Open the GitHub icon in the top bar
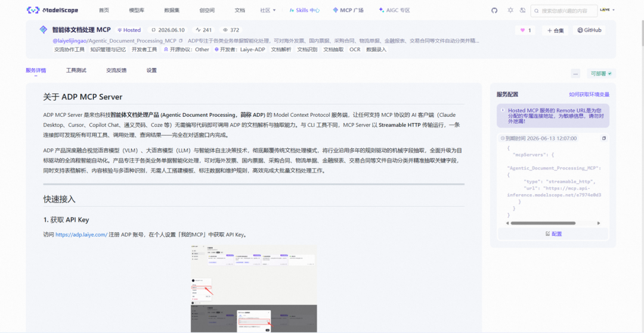This screenshot has height=333, width=644. (x=494, y=10)
